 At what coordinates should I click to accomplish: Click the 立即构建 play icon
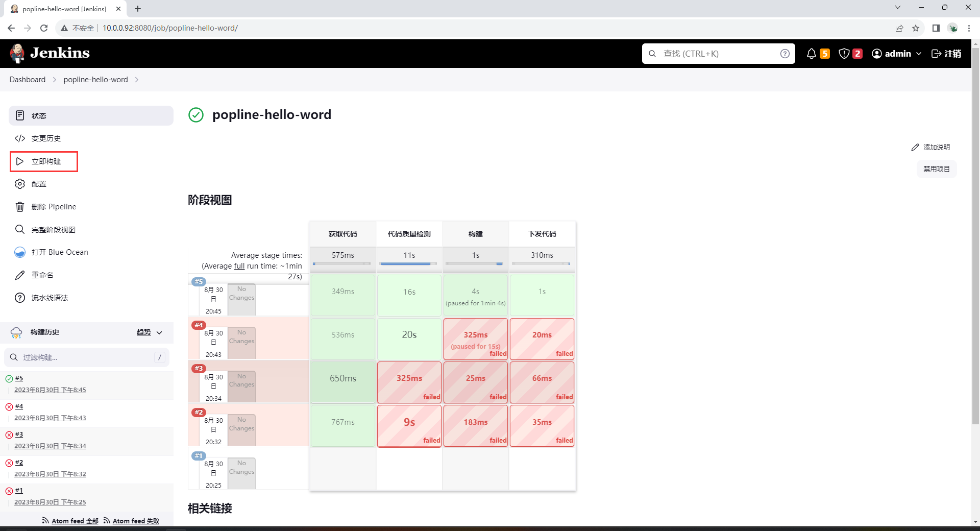click(20, 161)
